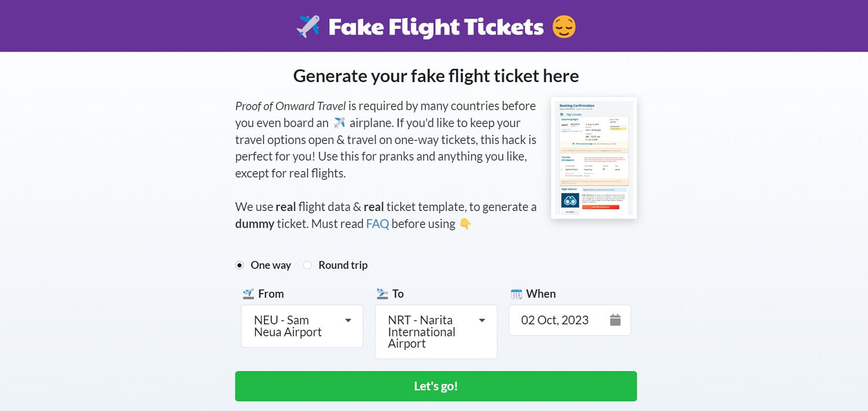Open the NEU - Sam Neua Airport selector
The width and height of the screenshot is (868, 411).
pyautogui.click(x=302, y=326)
